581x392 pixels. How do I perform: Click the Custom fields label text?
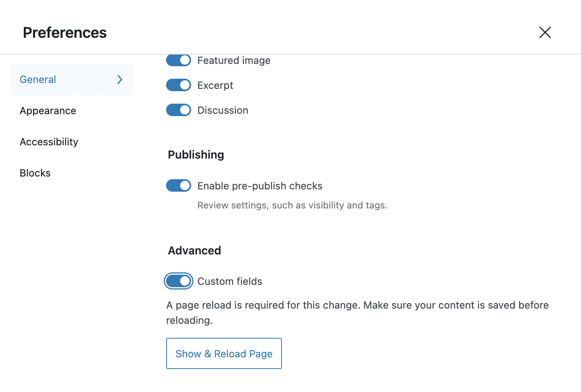(x=230, y=281)
